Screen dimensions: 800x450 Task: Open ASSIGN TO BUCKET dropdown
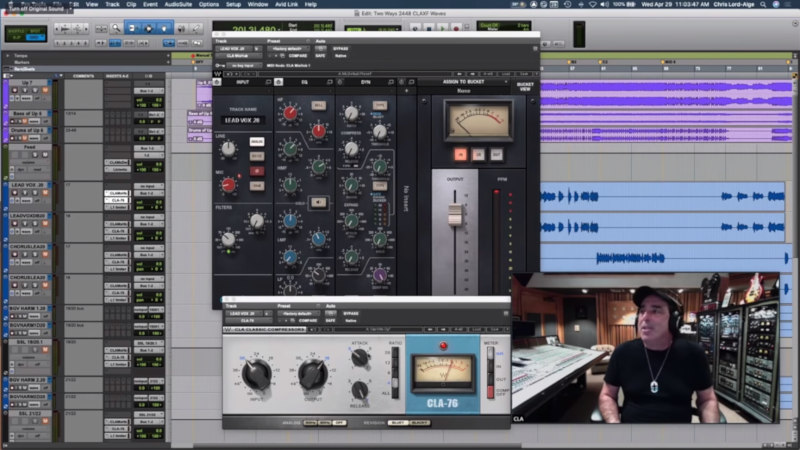coord(463,82)
